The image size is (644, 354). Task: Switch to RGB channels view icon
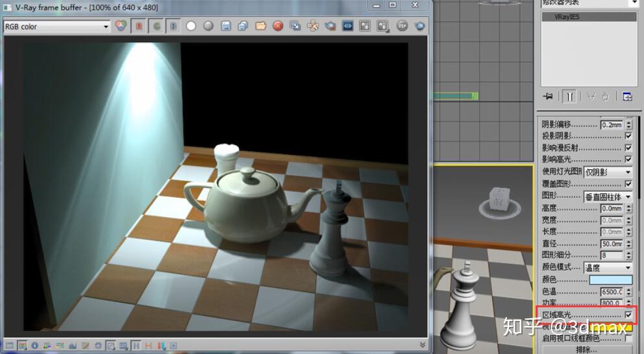point(121,26)
